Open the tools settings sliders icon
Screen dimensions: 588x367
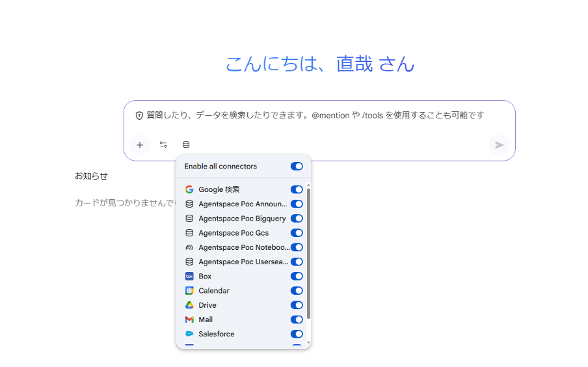pos(163,145)
